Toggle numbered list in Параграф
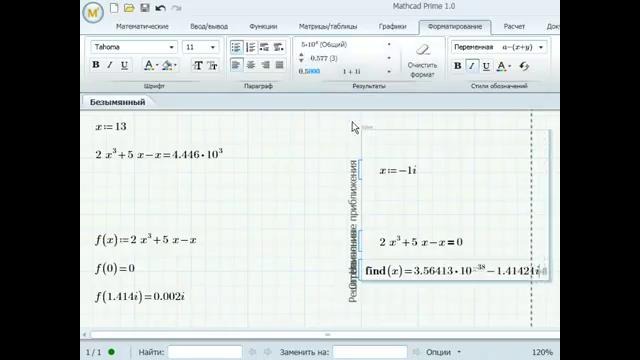640x360 pixels. (251, 47)
